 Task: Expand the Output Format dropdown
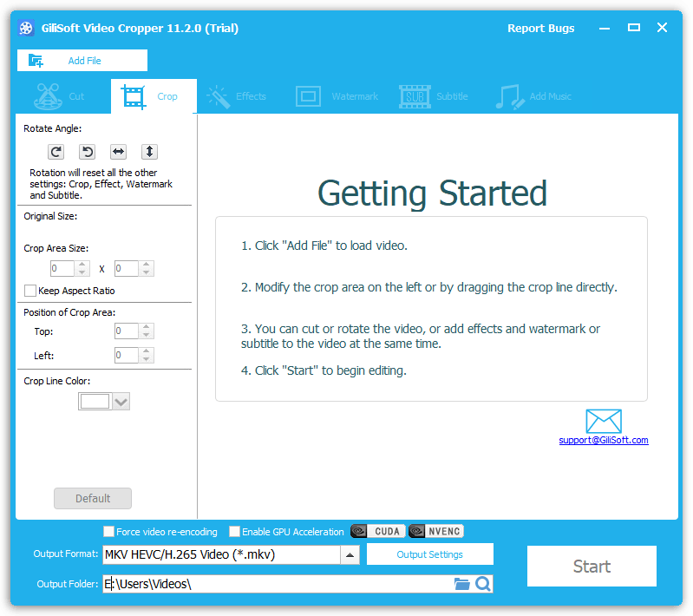[350, 554]
